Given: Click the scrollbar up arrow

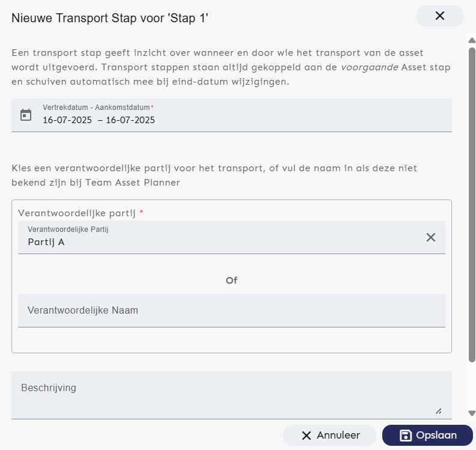Looking at the screenshot, I should [x=472, y=40].
